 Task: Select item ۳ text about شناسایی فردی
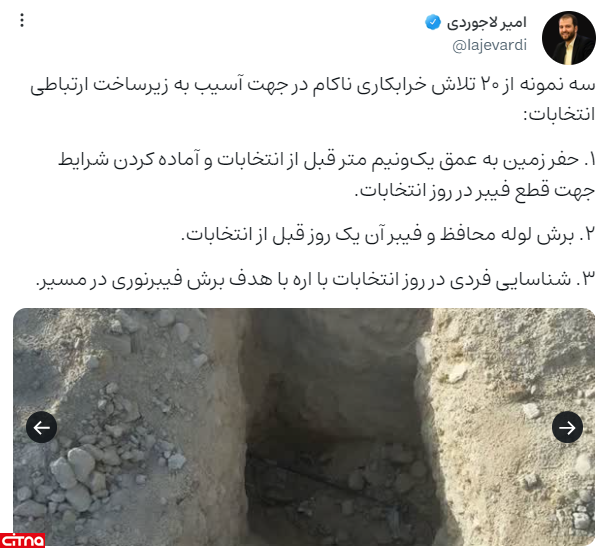[316, 279]
